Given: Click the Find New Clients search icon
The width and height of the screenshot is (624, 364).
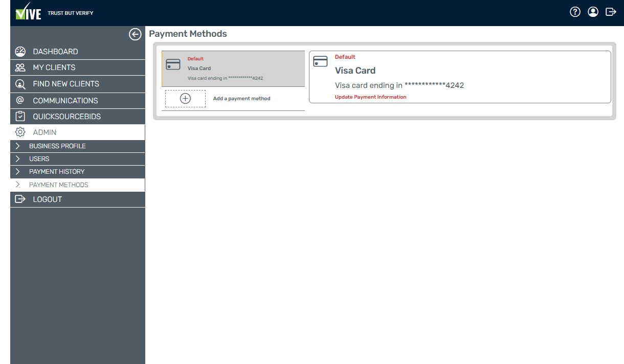Looking at the screenshot, I should [x=20, y=84].
